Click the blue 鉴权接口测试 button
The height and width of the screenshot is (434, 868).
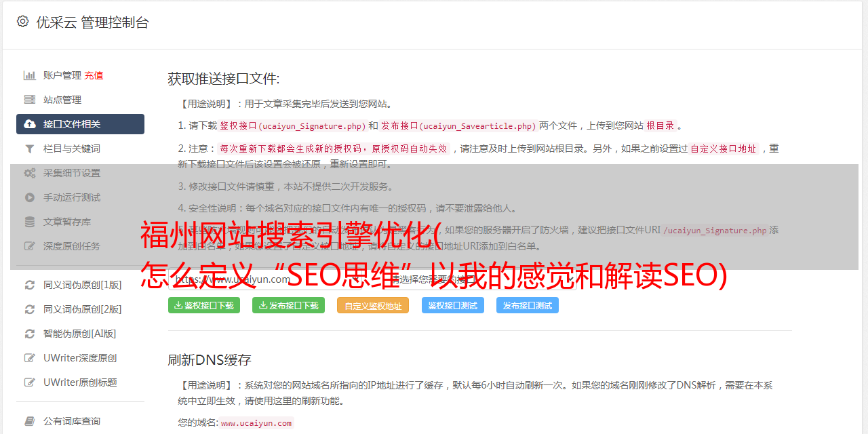pyautogui.click(x=453, y=305)
